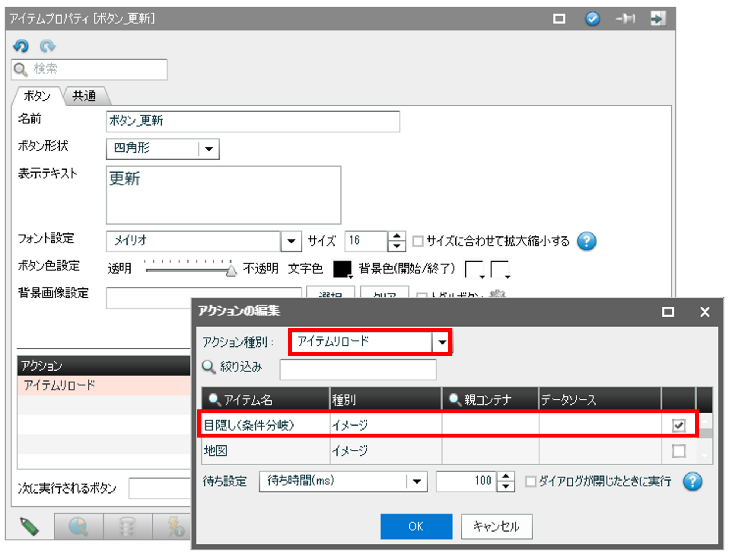Click the magnifier icon in search box

pos(21,69)
